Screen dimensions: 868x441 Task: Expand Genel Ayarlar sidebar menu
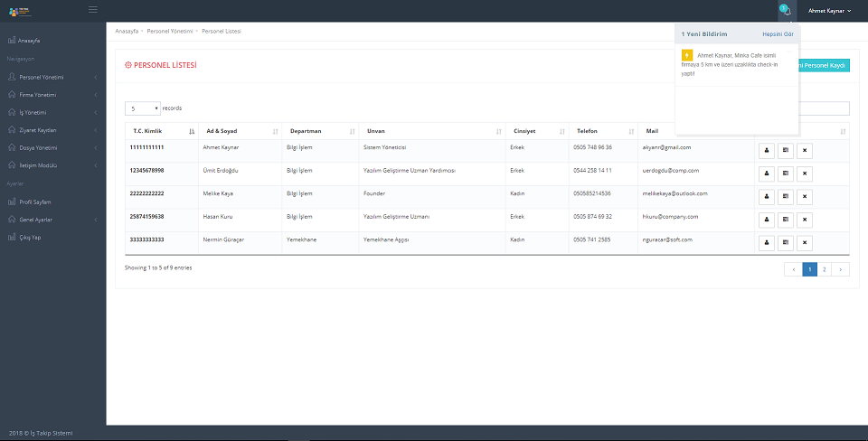52,220
